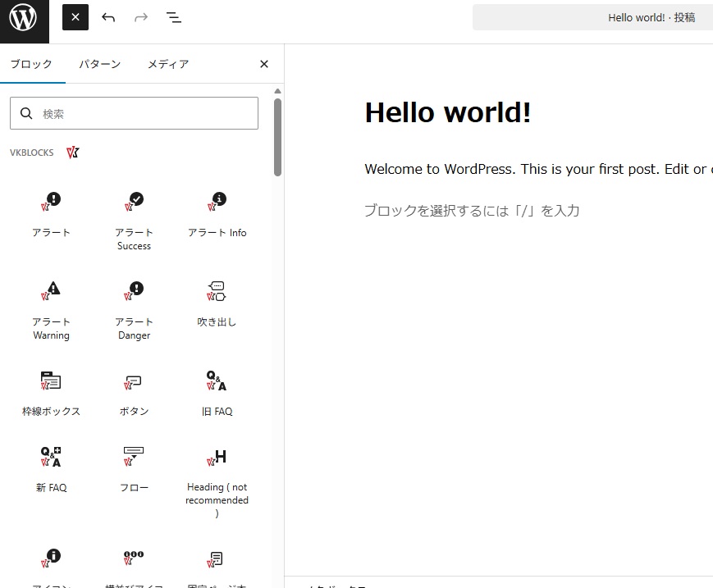Click the block inserter panel scrollbar
This screenshot has height=588, width=713.
click(x=277, y=137)
